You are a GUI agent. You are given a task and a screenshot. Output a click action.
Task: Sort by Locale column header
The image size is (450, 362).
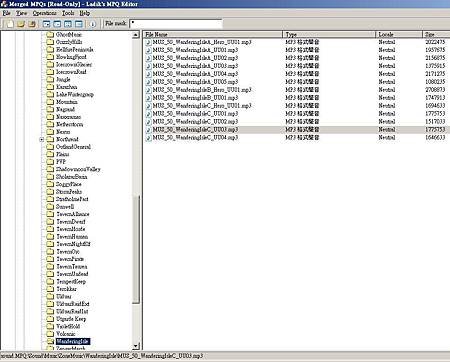click(399, 34)
